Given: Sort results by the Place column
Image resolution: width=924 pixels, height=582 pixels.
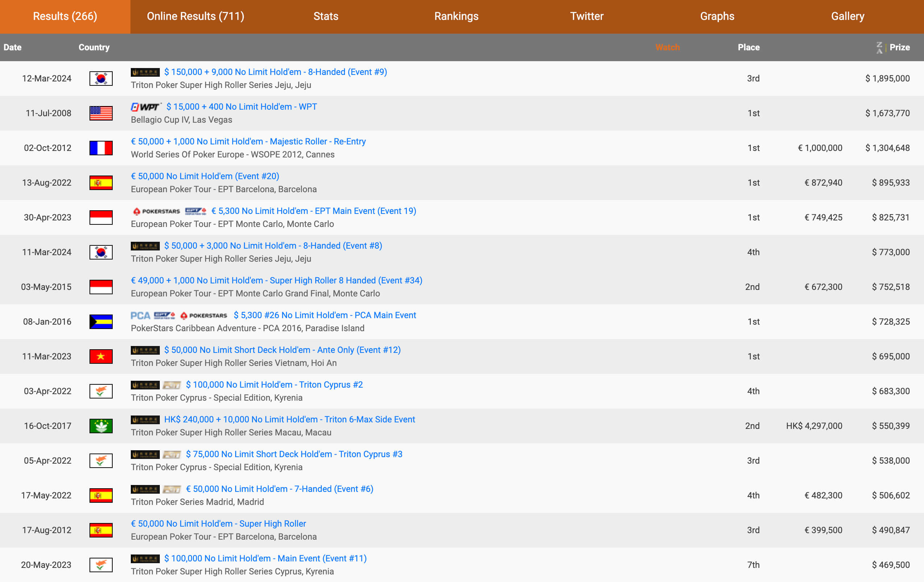Looking at the screenshot, I should (748, 47).
